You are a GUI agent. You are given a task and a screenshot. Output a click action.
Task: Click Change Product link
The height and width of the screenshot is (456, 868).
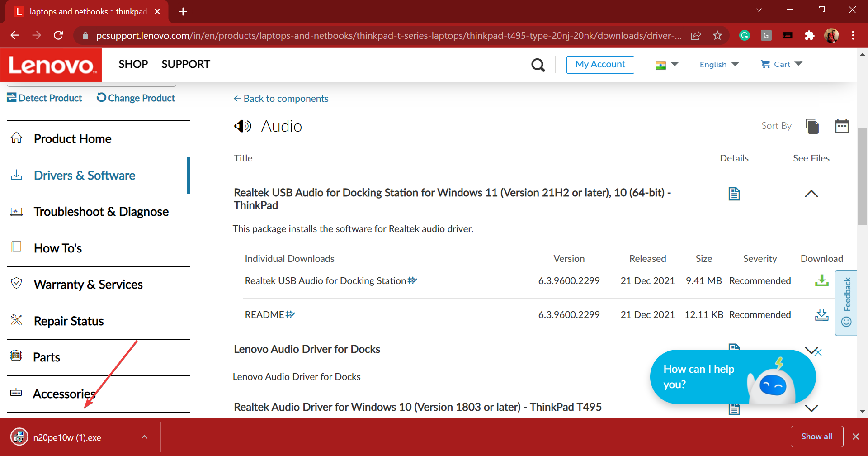click(x=136, y=98)
